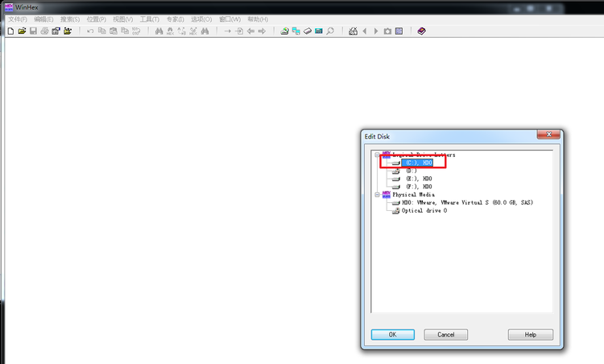Select the (F:), HD0 drive entry
Screen dimensions: 604x364
tap(419, 187)
